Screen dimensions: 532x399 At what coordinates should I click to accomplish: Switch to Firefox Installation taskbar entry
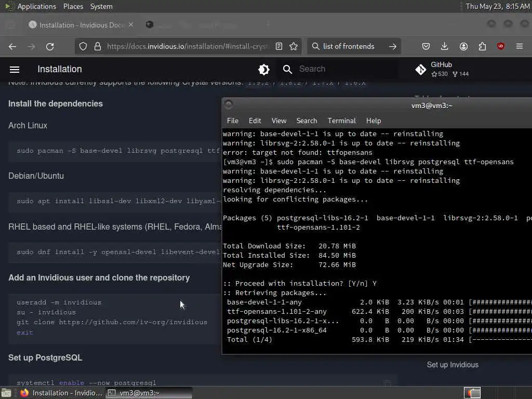pyautogui.click(x=61, y=393)
